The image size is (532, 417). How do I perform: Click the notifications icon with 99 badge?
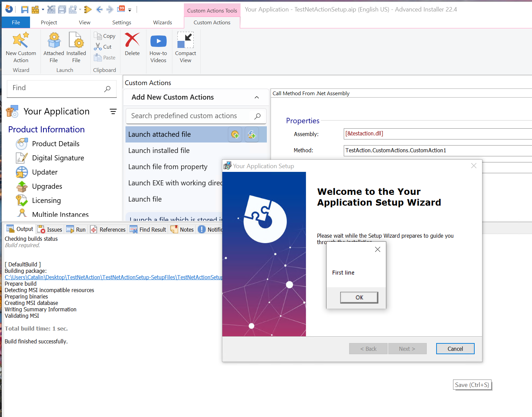tap(121, 9)
